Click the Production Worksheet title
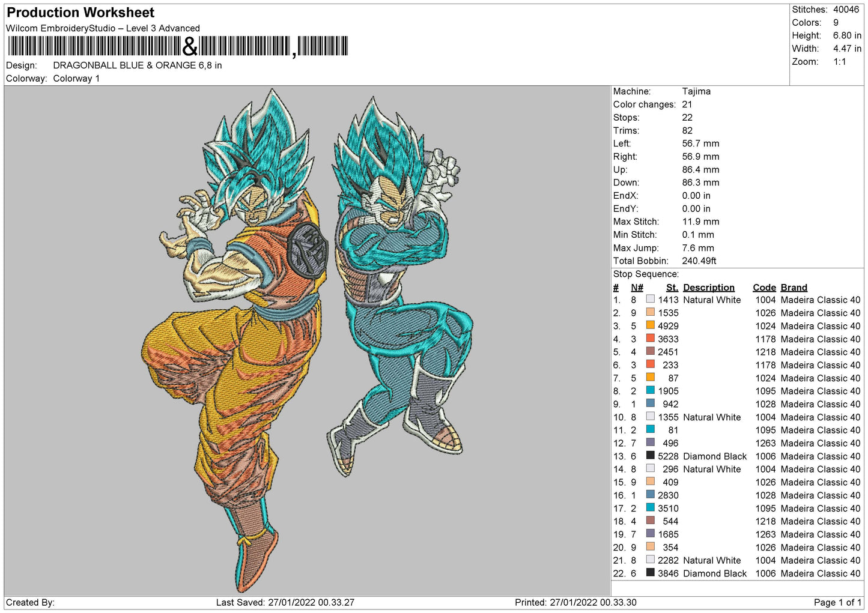 point(80,13)
